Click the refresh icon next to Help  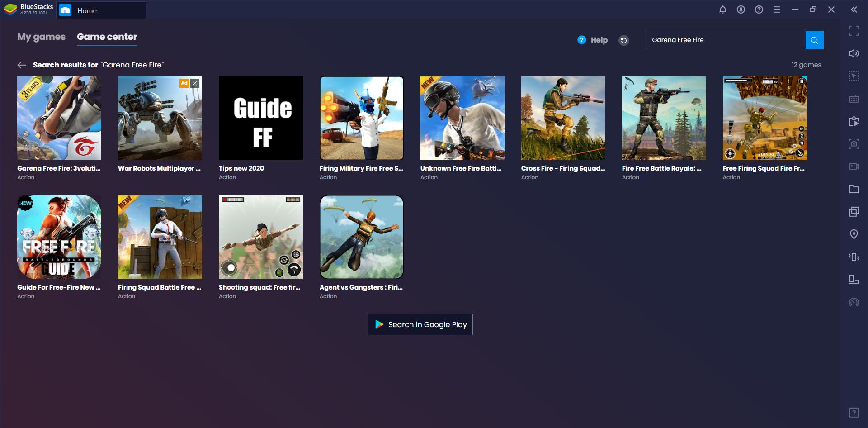624,40
